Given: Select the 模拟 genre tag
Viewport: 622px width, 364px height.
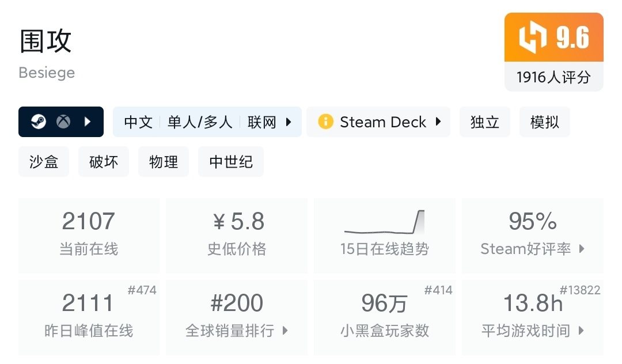Looking at the screenshot, I should point(544,122).
